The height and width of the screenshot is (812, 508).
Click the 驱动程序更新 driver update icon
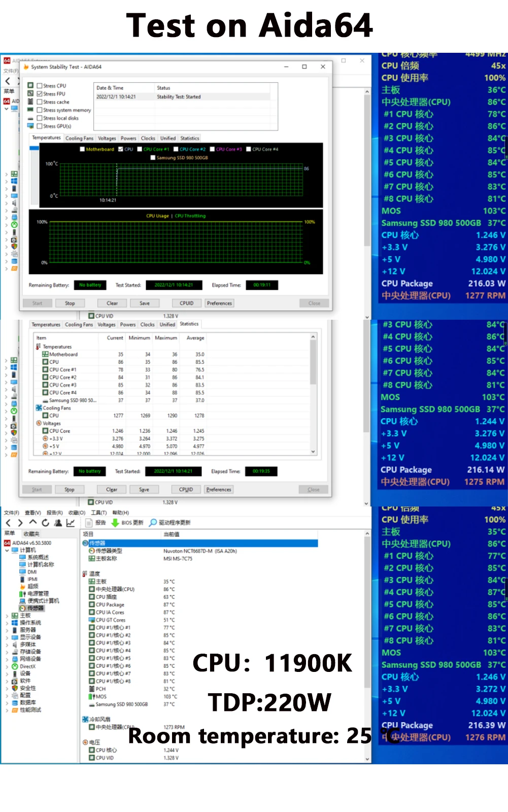tap(153, 523)
